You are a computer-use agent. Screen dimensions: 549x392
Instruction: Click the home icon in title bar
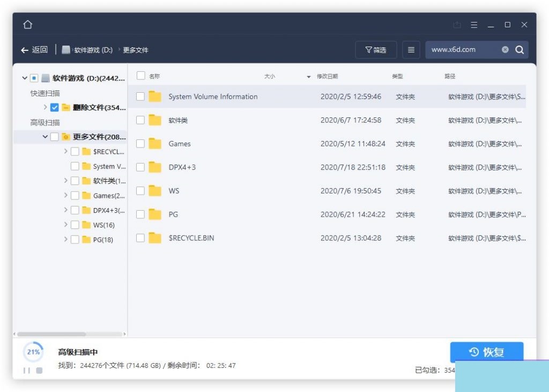(x=27, y=24)
